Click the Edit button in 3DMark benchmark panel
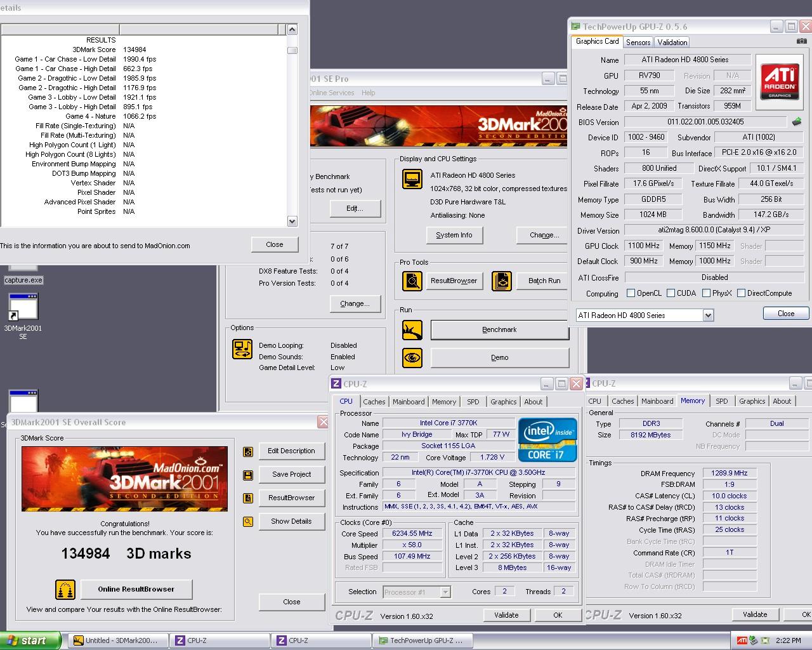The height and width of the screenshot is (650, 812). (355, 208)
